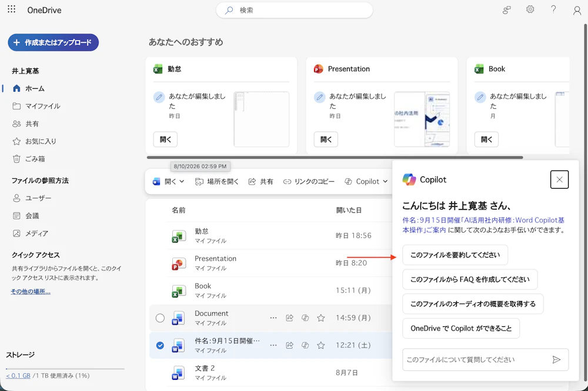
Task: Click the PowerPoint icon on Presentation card
Action: (318, 69)
